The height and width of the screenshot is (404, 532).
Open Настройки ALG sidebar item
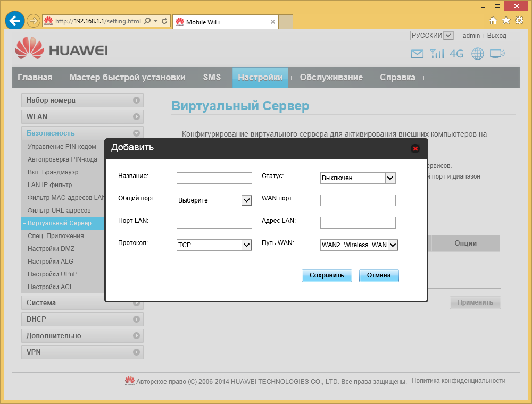pos(50,262)
